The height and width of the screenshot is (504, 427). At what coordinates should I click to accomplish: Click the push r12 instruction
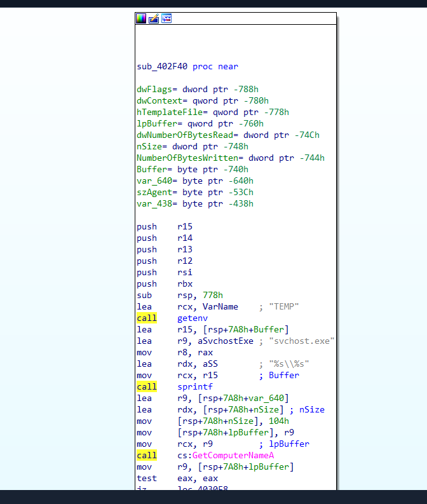[x=165, y=261]
